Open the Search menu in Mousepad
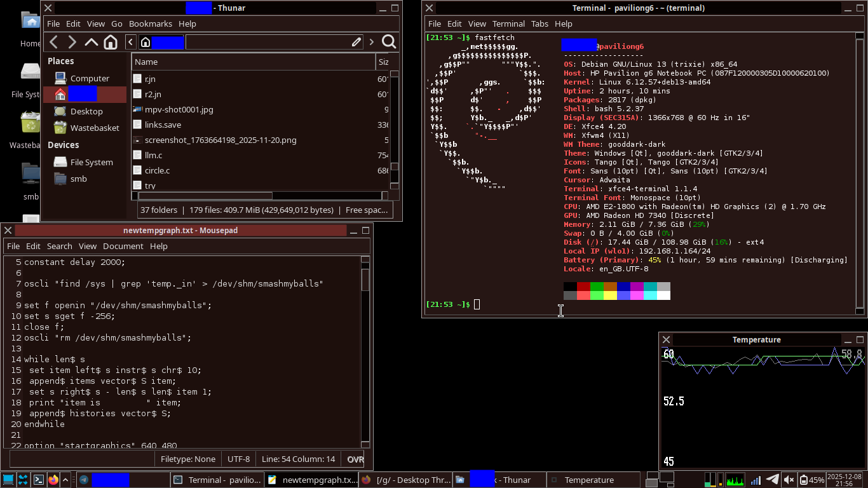 pyautogui.click(x=60, y=246)
